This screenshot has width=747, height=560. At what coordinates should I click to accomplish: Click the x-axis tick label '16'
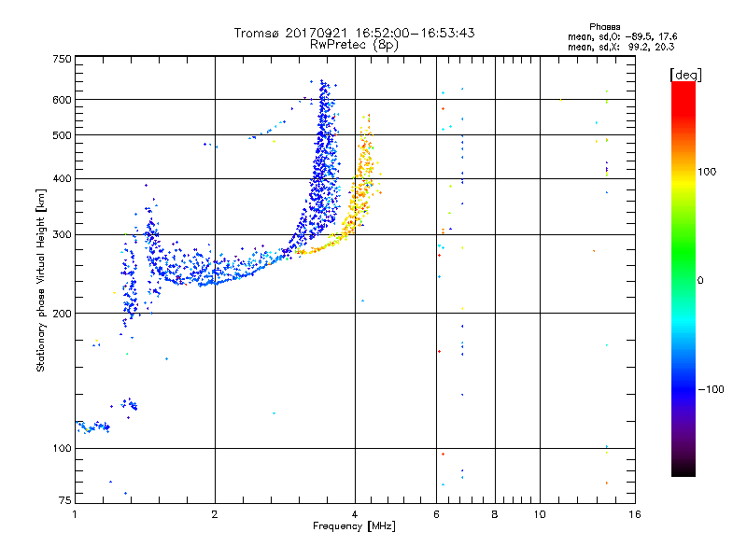point(635,514)
